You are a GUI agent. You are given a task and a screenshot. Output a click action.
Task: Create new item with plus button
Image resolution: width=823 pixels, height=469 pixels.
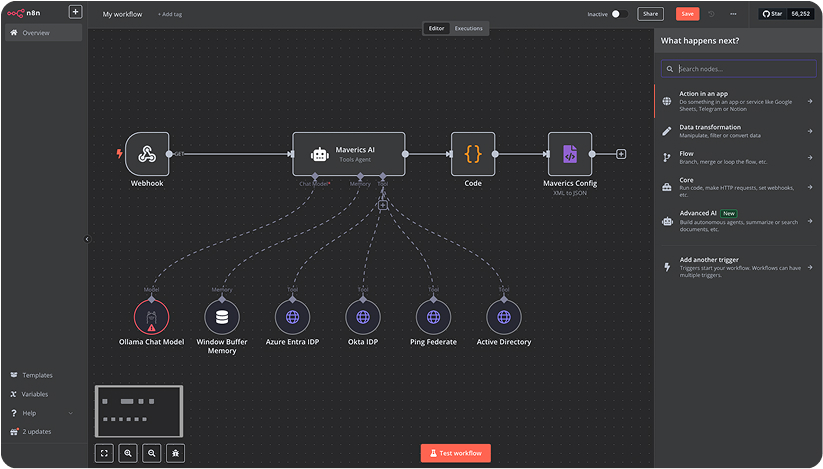(x=75, y=12)
